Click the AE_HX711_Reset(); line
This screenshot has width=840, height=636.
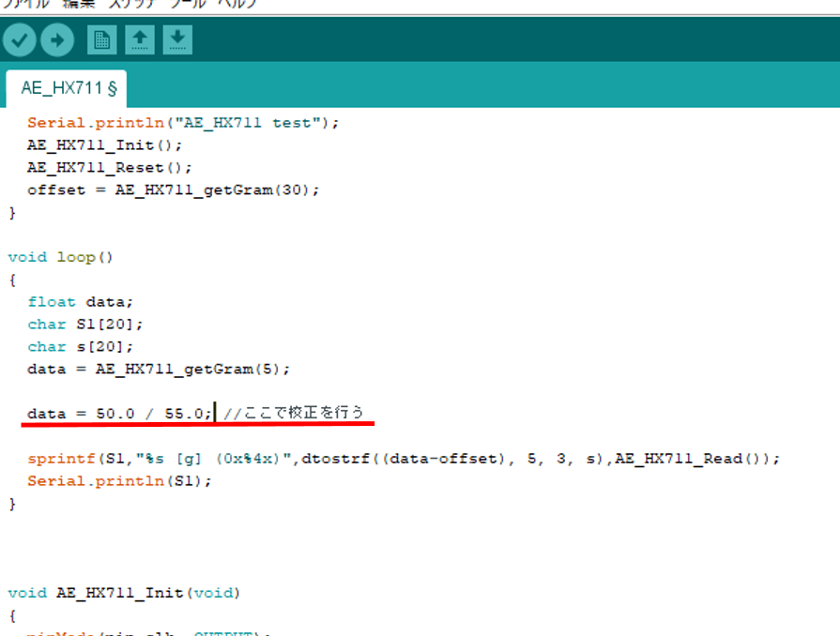pyautogui.click(x=109, y=168)
